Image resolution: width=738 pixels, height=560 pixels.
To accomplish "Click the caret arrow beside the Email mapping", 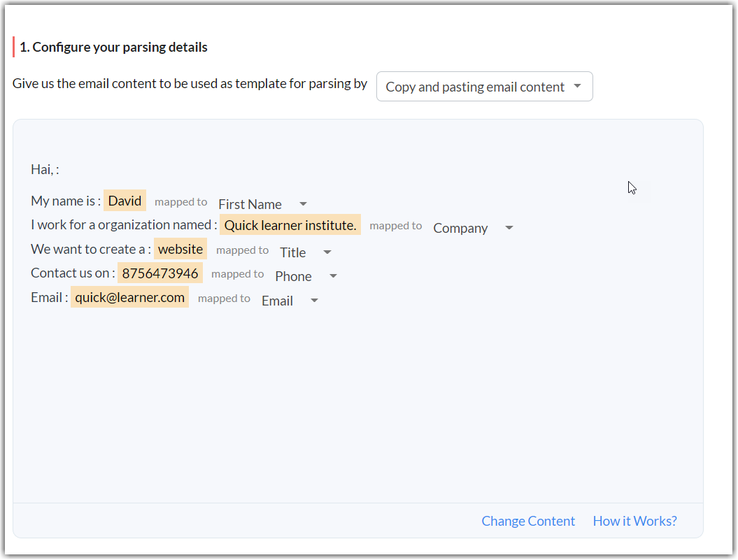I will coord(314,301).
